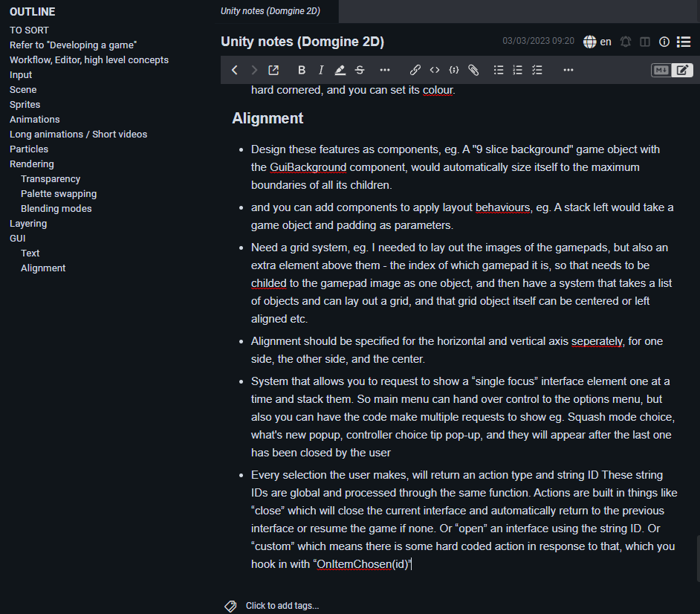
Task: Click note date 03/03/2023 09:20
Action: coord(538,41)
